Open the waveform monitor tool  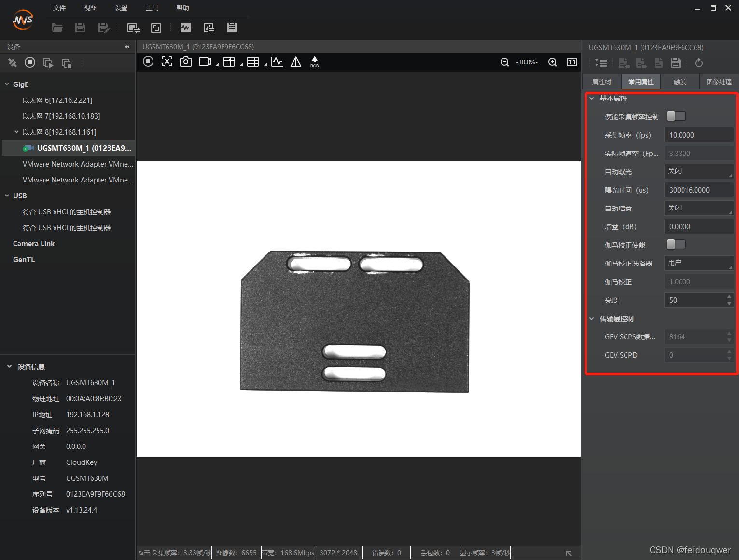185,28
